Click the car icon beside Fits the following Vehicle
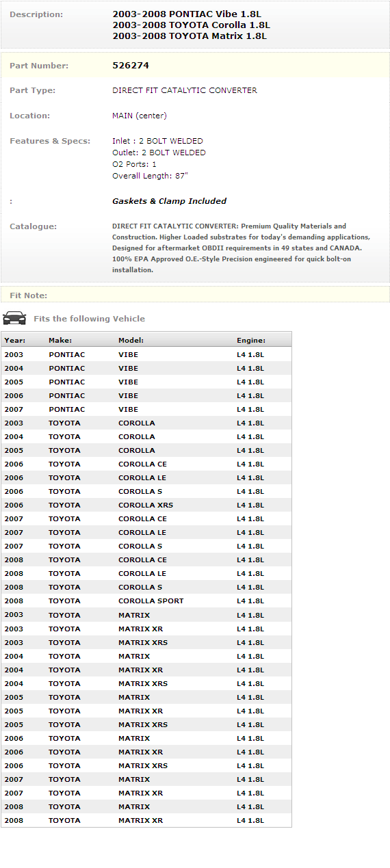The image size is (390, 868). point(14,318)
